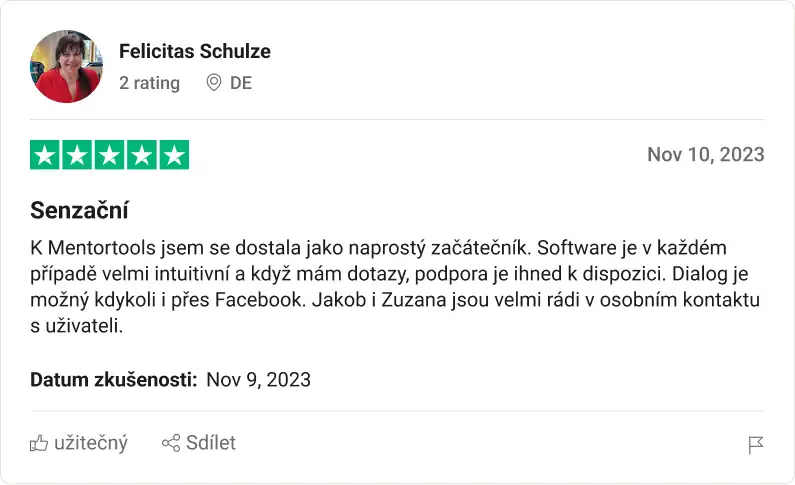This screenshot has height=485, width=795.
Task: Open the reviewer name Felicitas Schulze
Action: click(194, 51)
